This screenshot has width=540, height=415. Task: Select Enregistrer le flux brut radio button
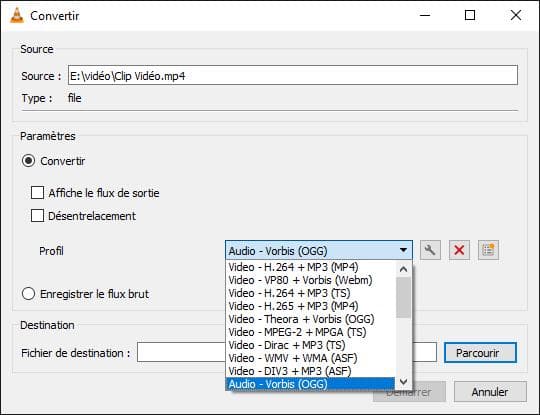[x=28, y=294]
